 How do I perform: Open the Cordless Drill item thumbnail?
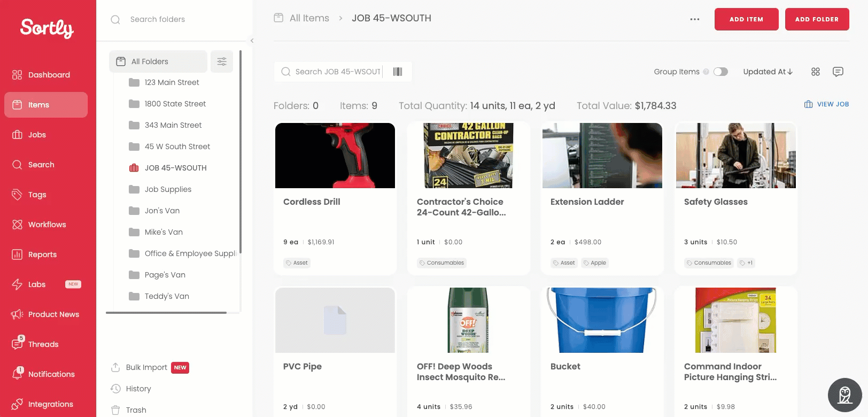coord(335,156)
